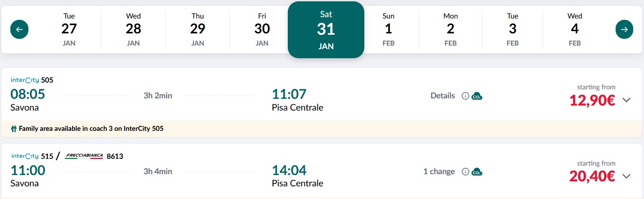Click the 12,90€ starting price
Screen dimensions: 644x199
click(592, 100)
